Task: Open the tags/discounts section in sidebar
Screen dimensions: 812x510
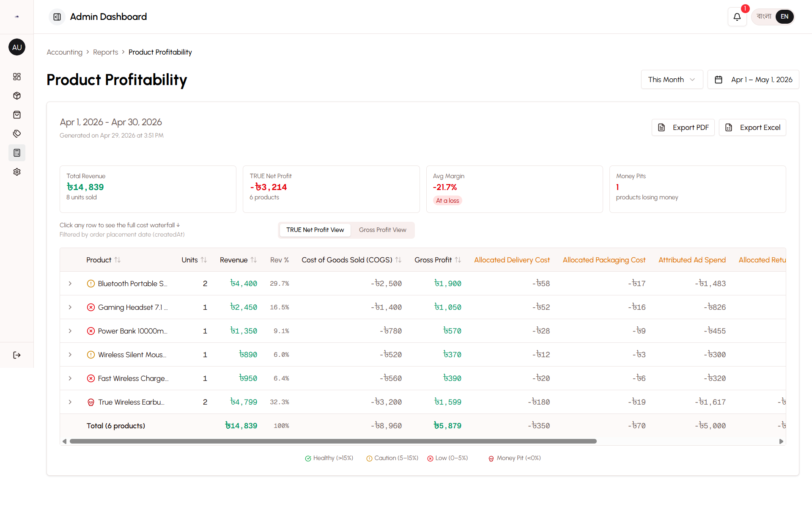Action: 17,133
